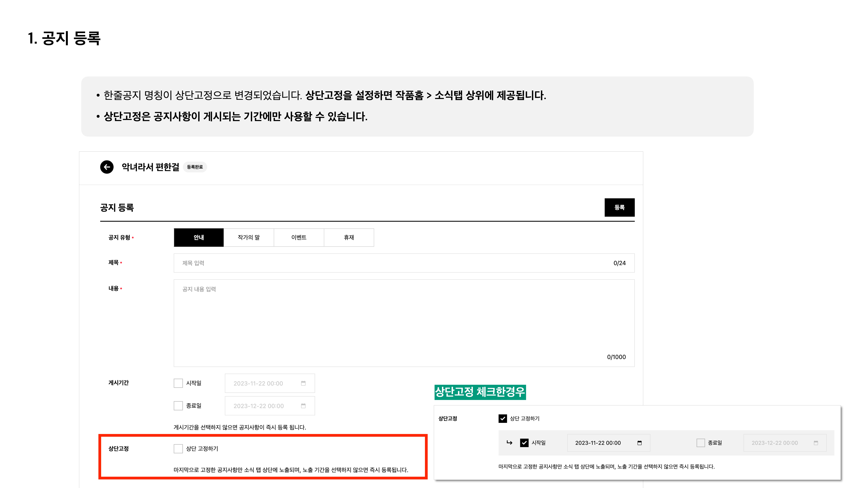Enable the 게시기간 시작일 checkbox
The image size is (868, 488).
pyautogui.click(x=178, y=383)
